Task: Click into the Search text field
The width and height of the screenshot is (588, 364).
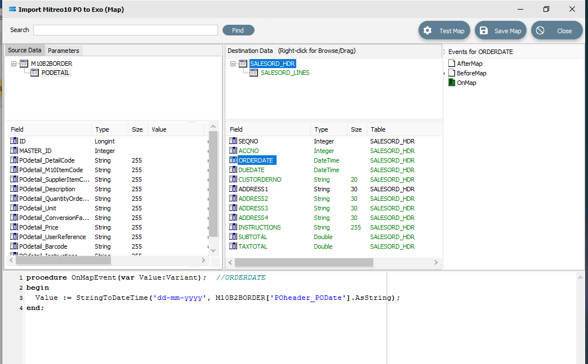Action: pos(126,30)
